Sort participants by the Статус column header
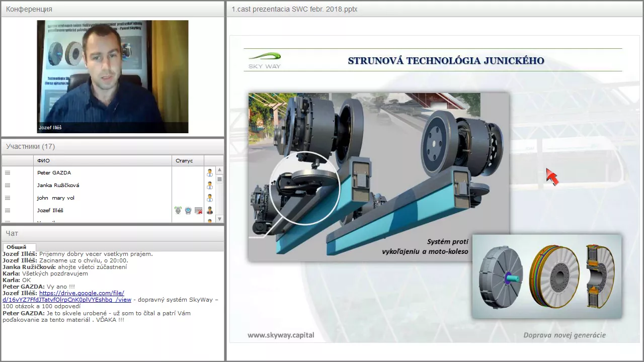644x362 pixels. point(188,160)
